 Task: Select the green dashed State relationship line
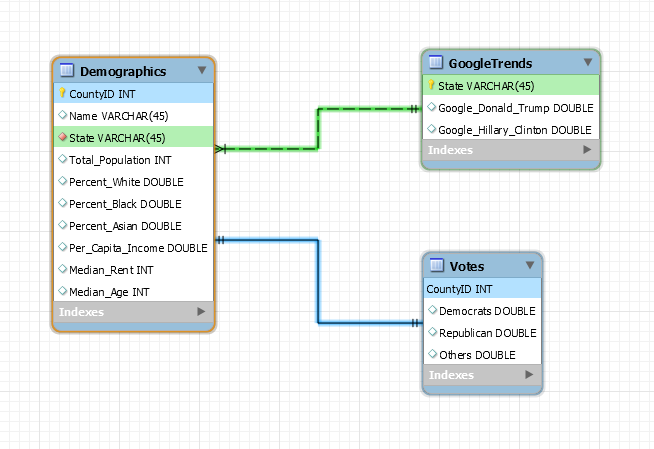318,128
